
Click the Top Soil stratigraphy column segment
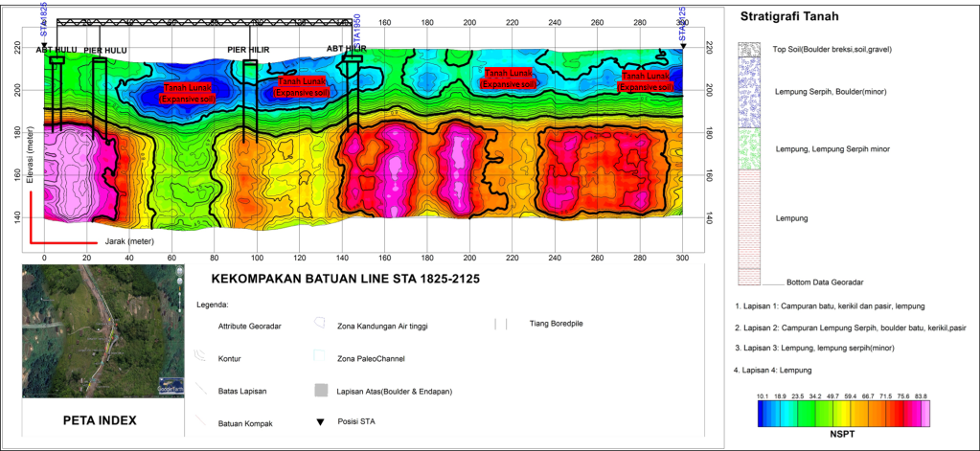click(x=749, y=47)
